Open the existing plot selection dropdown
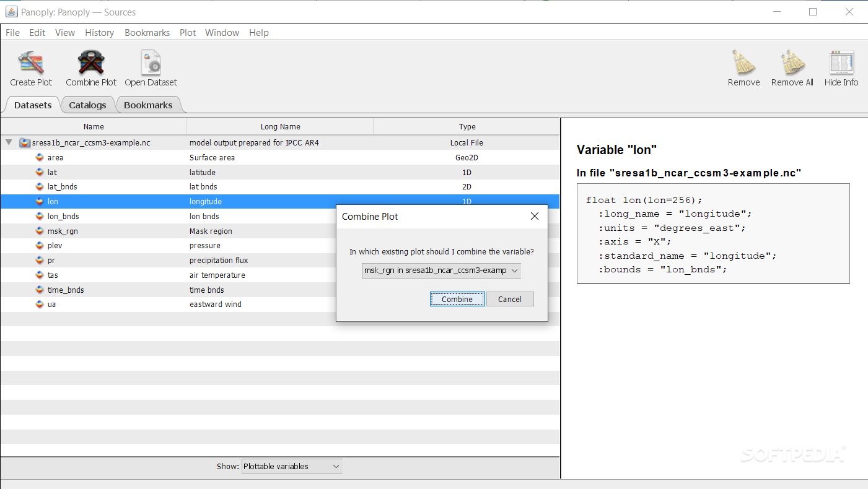This screenshot has height=489, width=868. pyautogui.click(x=441, y=270)
